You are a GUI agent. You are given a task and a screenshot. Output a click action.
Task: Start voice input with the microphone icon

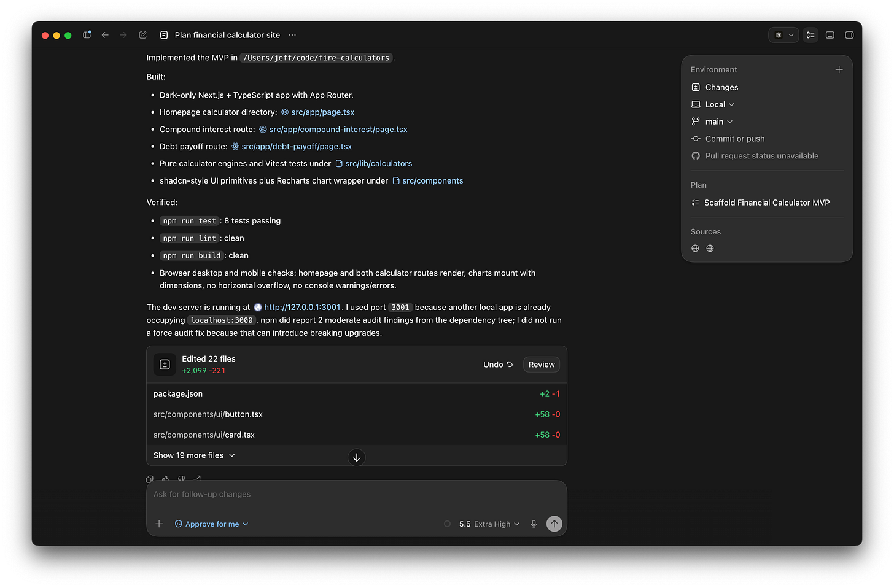[534, 524]
